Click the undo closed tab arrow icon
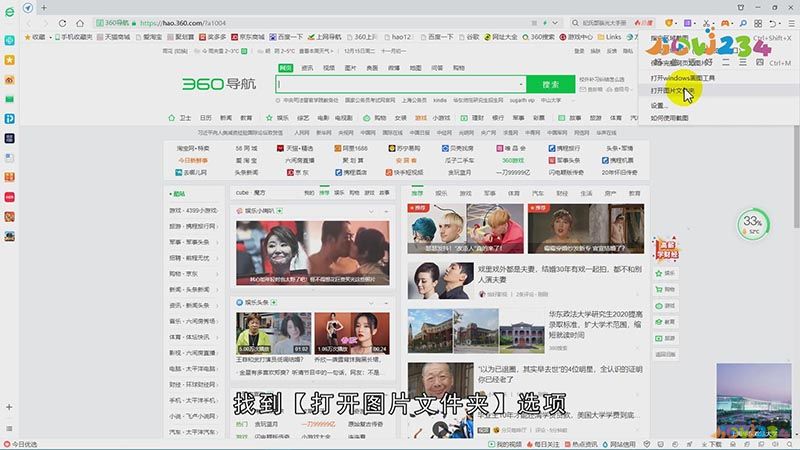The image size is (800, 450). point(772,23)
